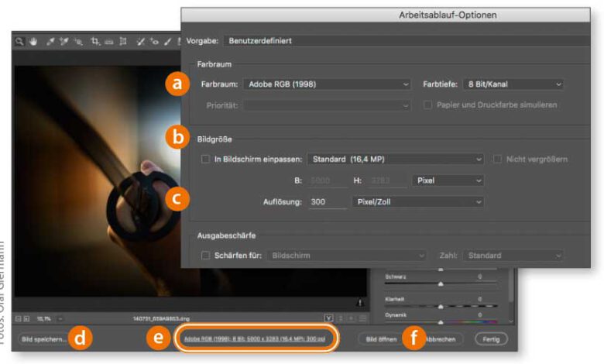This screenshot has width=604, height=364.
Task: Open the Standard (16,4 MP) size dropdown
Action: pyautogui.click(x=395, y=160)
